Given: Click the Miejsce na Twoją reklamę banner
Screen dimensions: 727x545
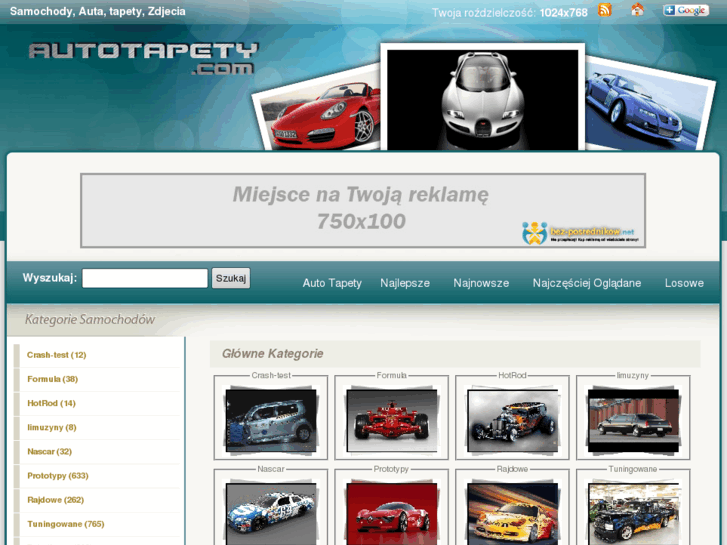Looking at the screenshot, I should click(x=363, y=210).
